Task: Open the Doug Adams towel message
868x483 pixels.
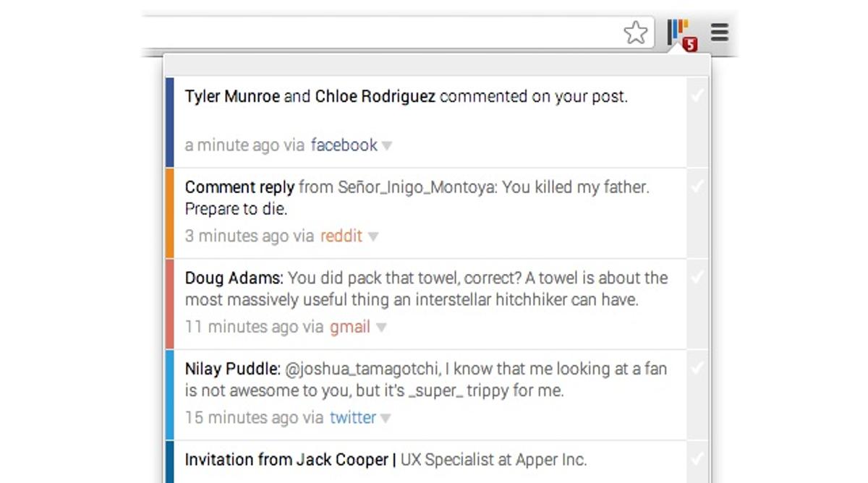Action: 426,288
